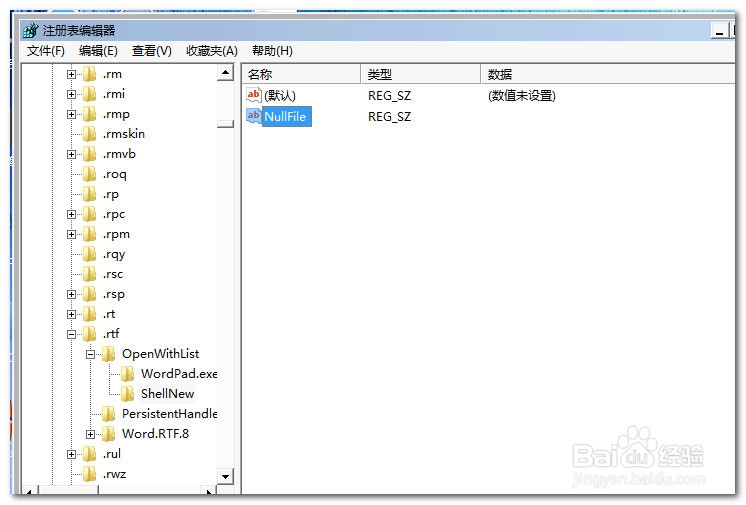Expand the .rpm key
Viewport: 746px width, 505px height.
71,234
